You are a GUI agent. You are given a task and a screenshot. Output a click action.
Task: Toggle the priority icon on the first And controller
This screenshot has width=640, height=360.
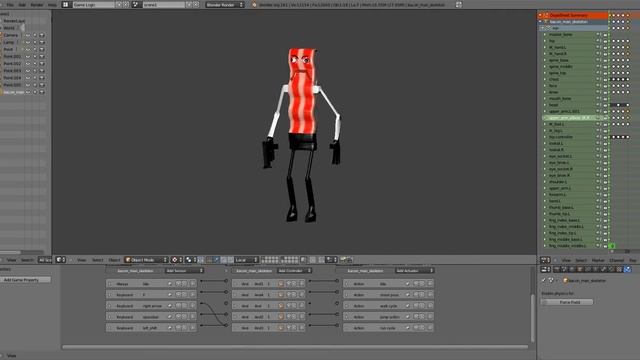(281, 283)
